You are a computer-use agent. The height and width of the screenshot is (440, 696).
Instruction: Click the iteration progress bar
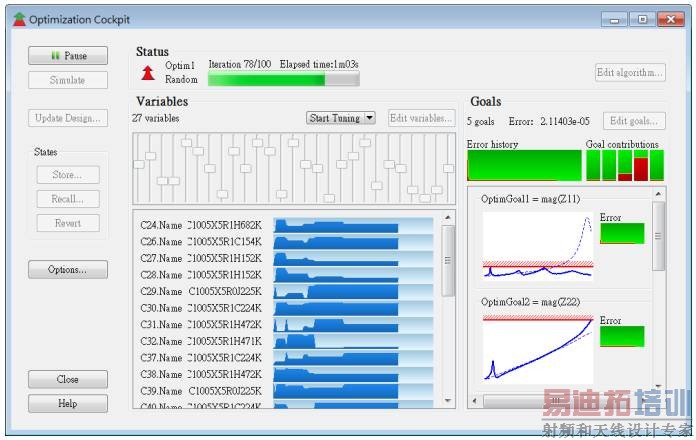(x=284, y=80)
